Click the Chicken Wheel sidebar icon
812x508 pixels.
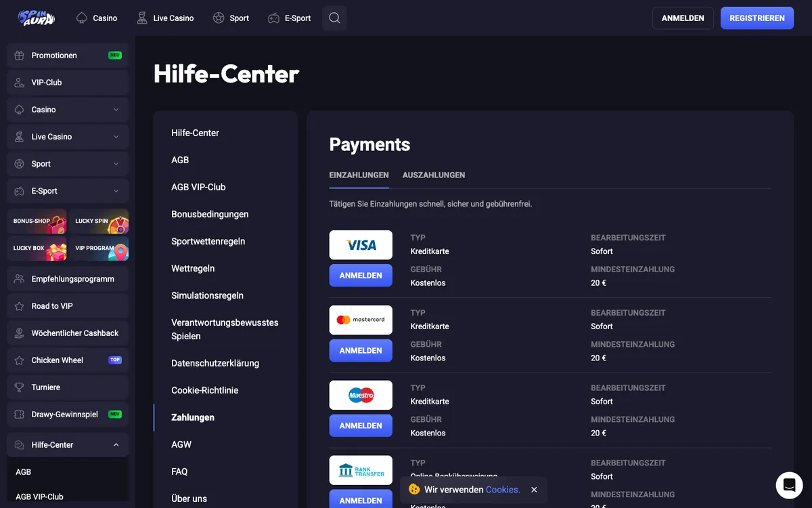coord(19,360)
